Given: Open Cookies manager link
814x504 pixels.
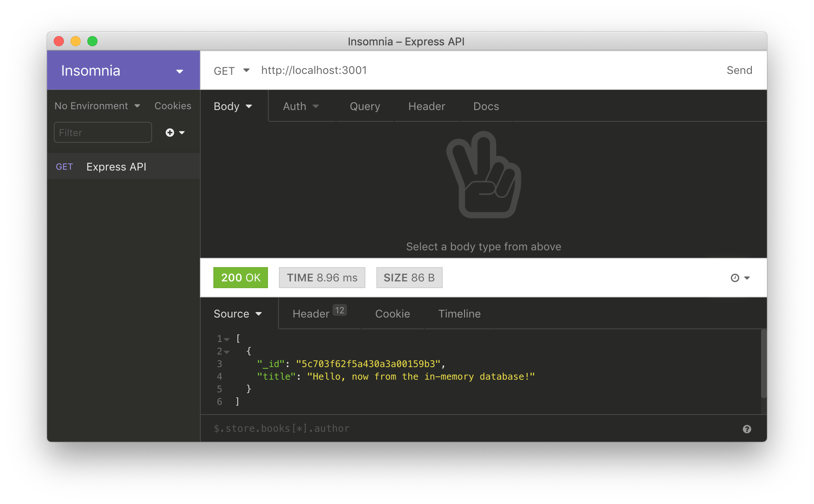Looking at the screenshot, I should tap(173, 106).
